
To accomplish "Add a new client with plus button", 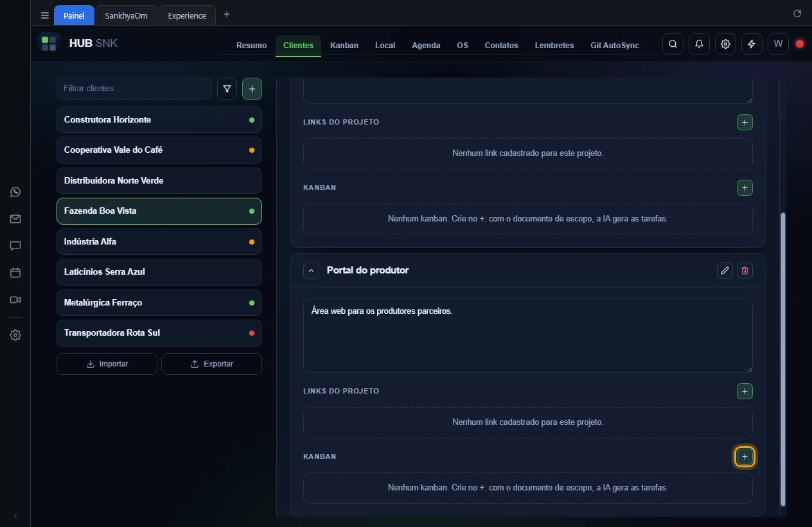I will [252, 89].
